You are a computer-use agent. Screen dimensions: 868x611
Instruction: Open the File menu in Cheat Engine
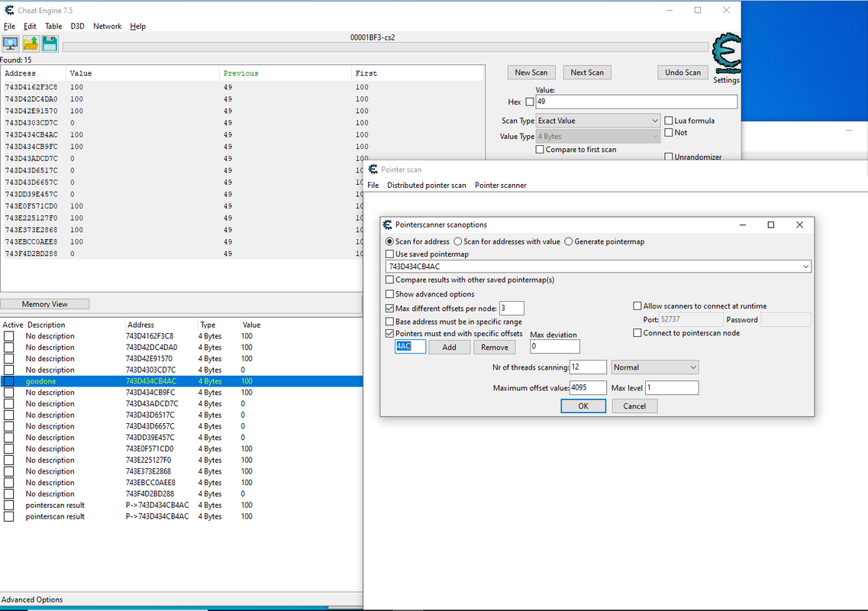9,26
